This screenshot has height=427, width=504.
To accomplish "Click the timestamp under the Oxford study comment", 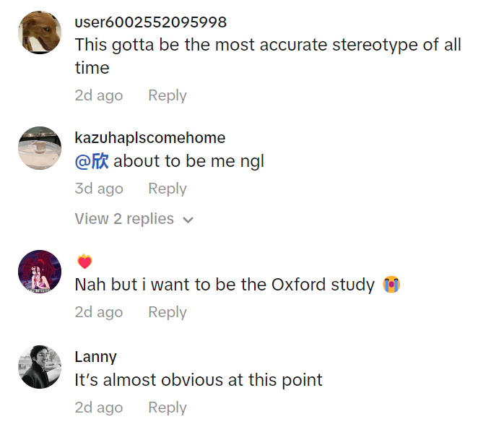I will [98, 312].
